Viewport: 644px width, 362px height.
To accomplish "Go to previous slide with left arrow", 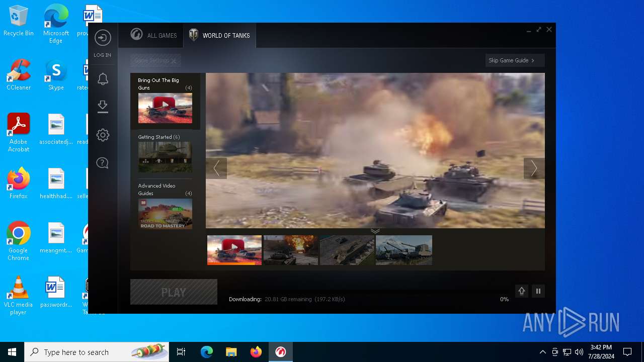I will pyautogui.click(x=216, y=168).
